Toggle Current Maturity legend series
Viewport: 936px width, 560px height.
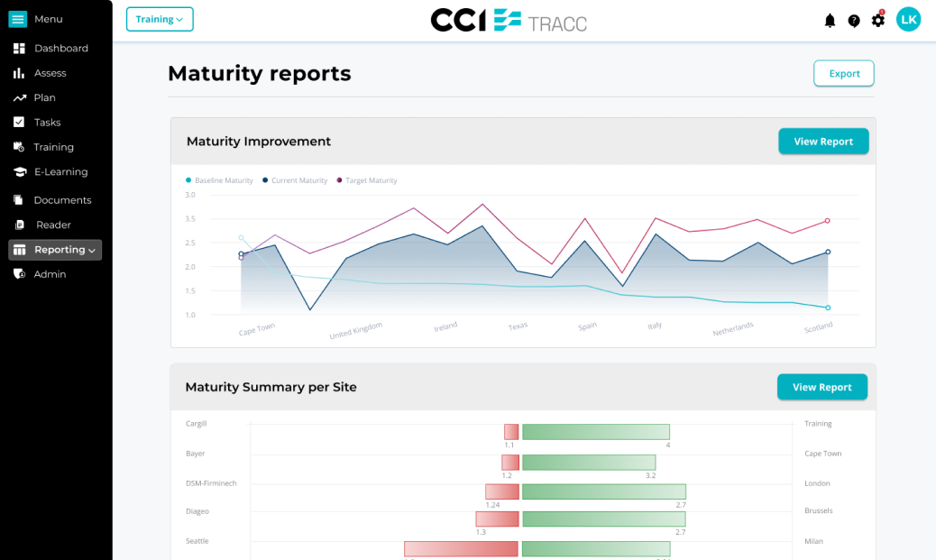[295, 180]
